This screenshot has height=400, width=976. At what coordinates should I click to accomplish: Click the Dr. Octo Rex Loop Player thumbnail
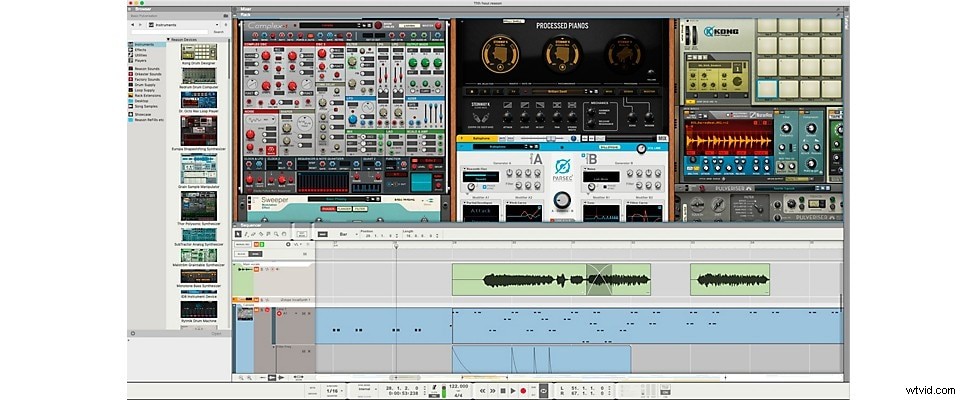pos(199,100)
